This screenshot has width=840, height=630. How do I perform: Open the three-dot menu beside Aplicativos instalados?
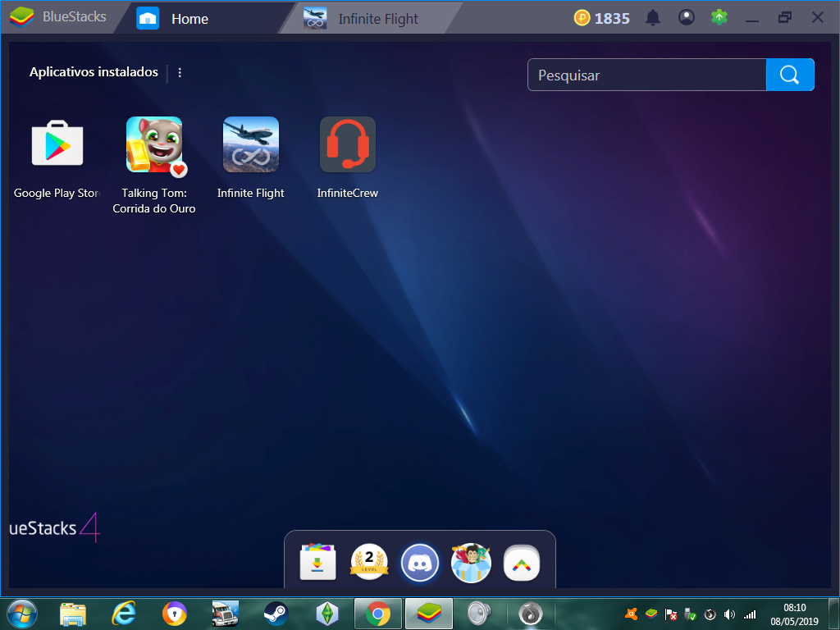pyautogui.click(x=180, y=72)
